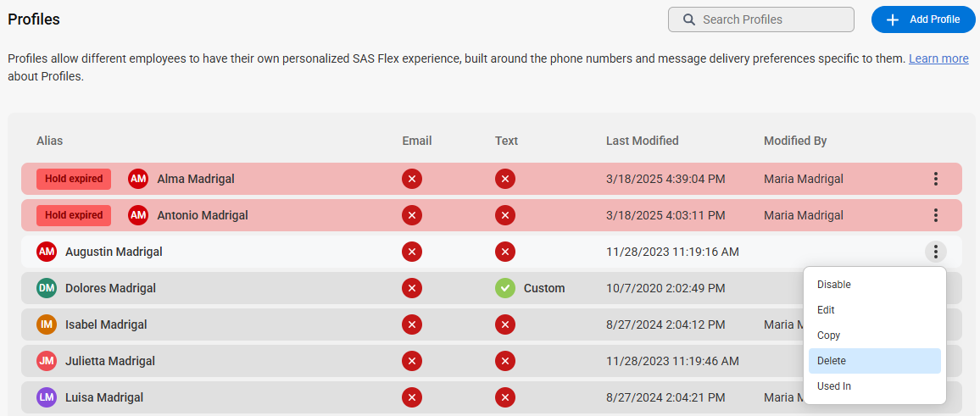This screenshot has width=980, height=416.
Task: Click the LM avatar for Luisa Madrigal
Action: [47, 397]
